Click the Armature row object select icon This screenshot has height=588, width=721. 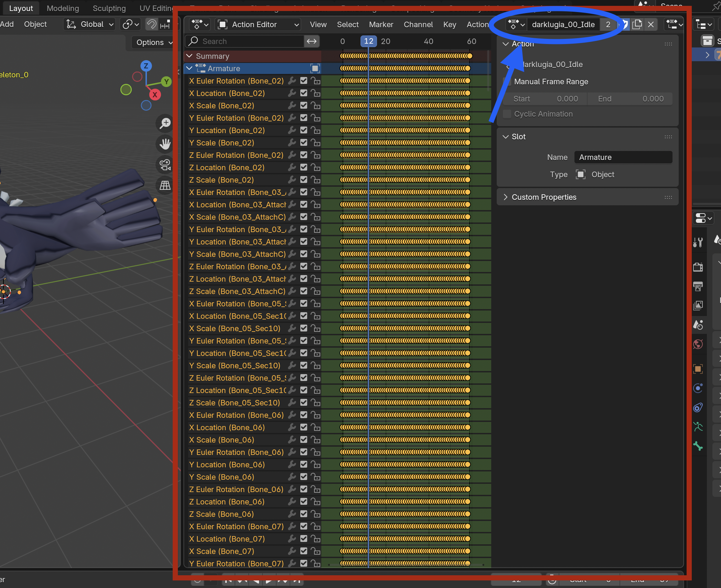coord(315,68)
